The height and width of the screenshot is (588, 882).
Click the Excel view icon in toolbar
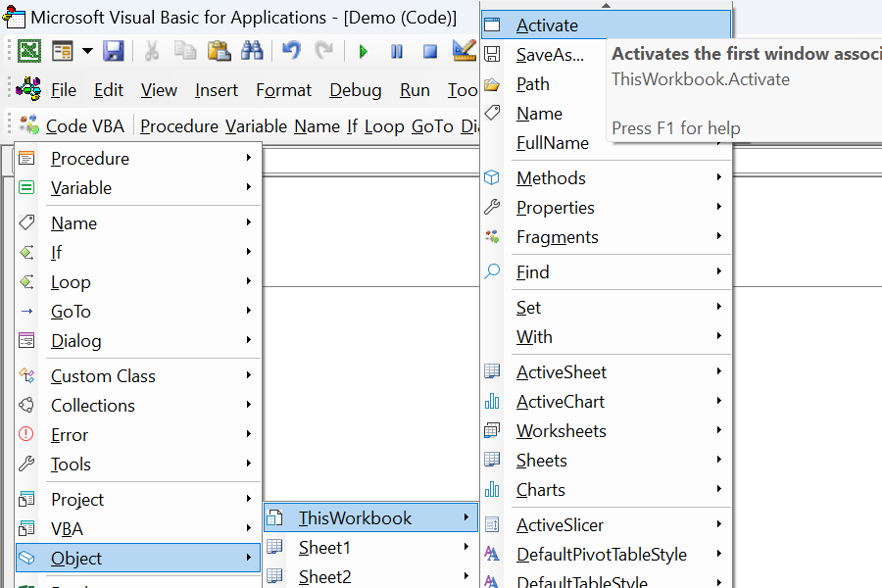tap(29, 51)
